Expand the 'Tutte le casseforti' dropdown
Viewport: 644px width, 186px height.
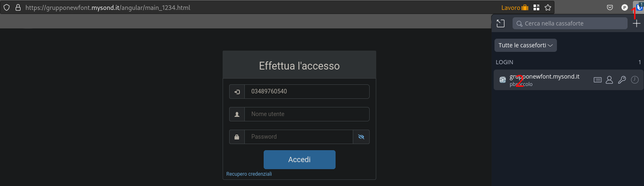point(525,45)
